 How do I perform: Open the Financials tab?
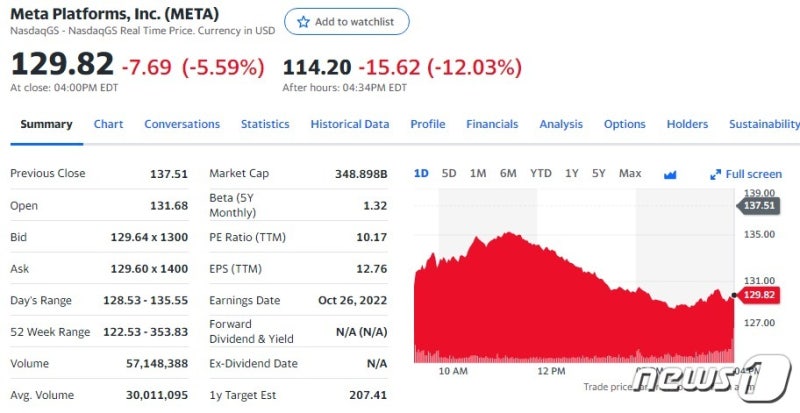click(x=492, y=124)
